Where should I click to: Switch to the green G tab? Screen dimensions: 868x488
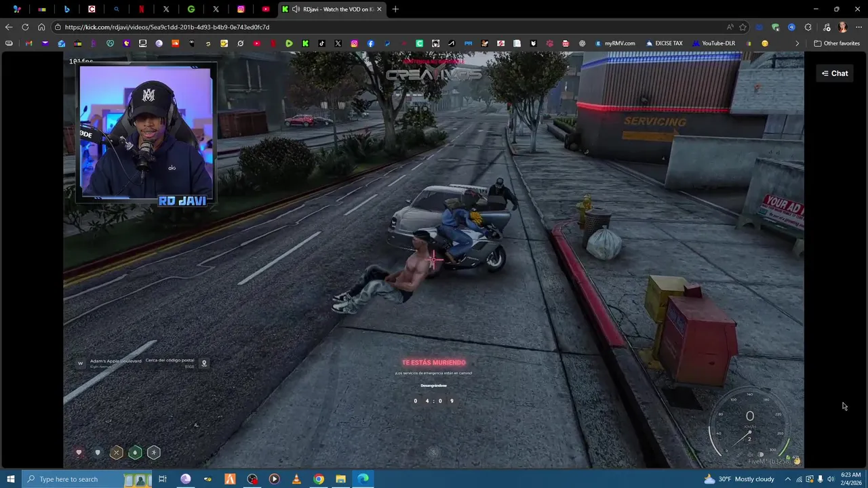(x=191, y=9)
